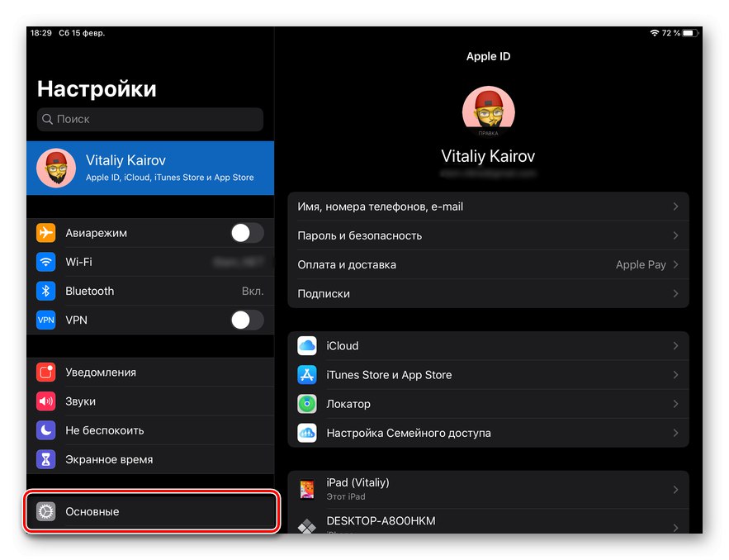Open chevron for Оплата и доставка
This screenshot has width=729, height=560.
click(x=675, y=264)
